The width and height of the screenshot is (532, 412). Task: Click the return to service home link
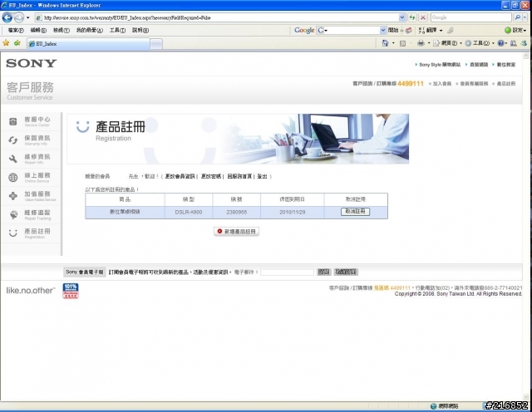tap(239, 176)
